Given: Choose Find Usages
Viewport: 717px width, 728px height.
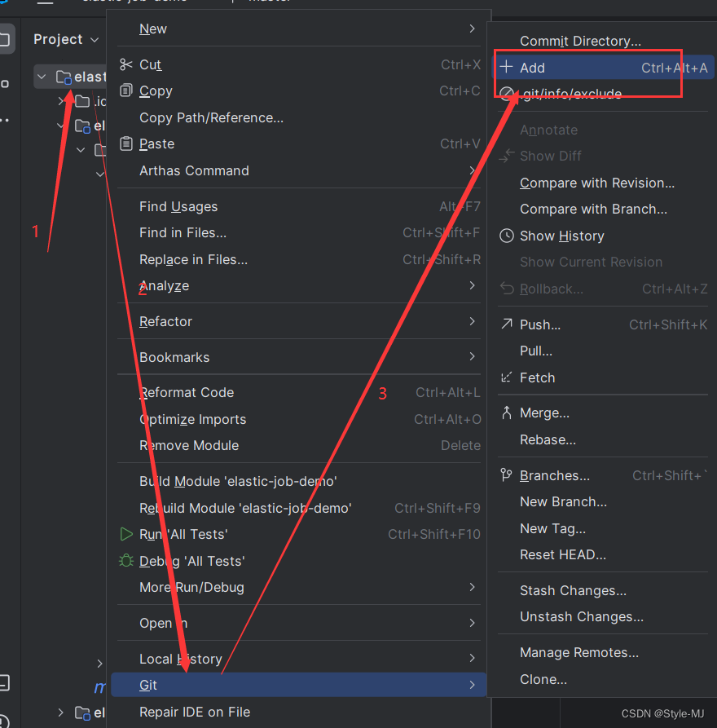Looking at the screenshot, I should pyautogui.click(x=299, y=206).
